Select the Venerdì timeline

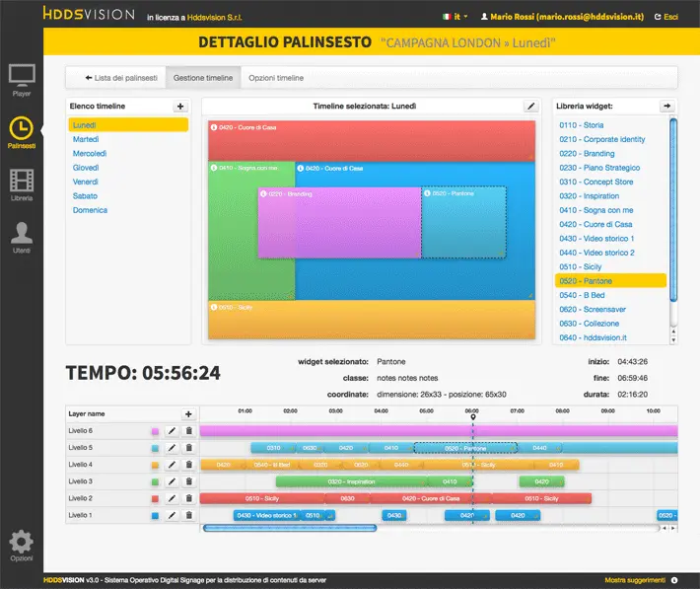point(85,182)
